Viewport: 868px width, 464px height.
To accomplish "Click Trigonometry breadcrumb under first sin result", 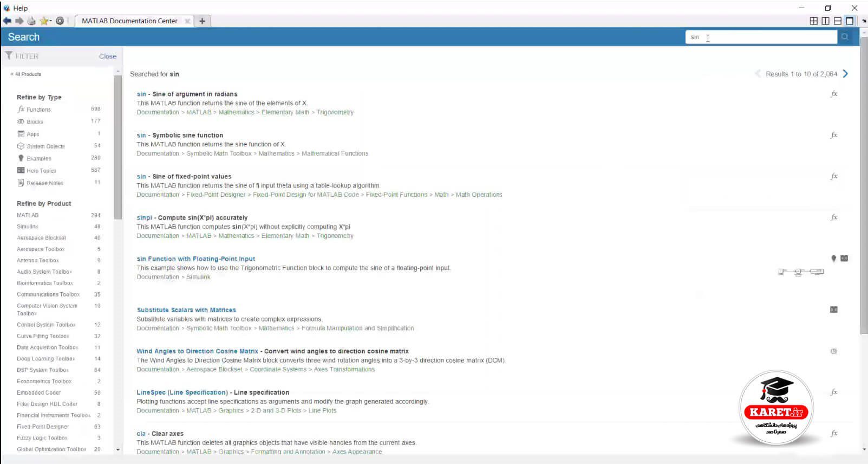I will pyautogui.click(x=335, y=112).
